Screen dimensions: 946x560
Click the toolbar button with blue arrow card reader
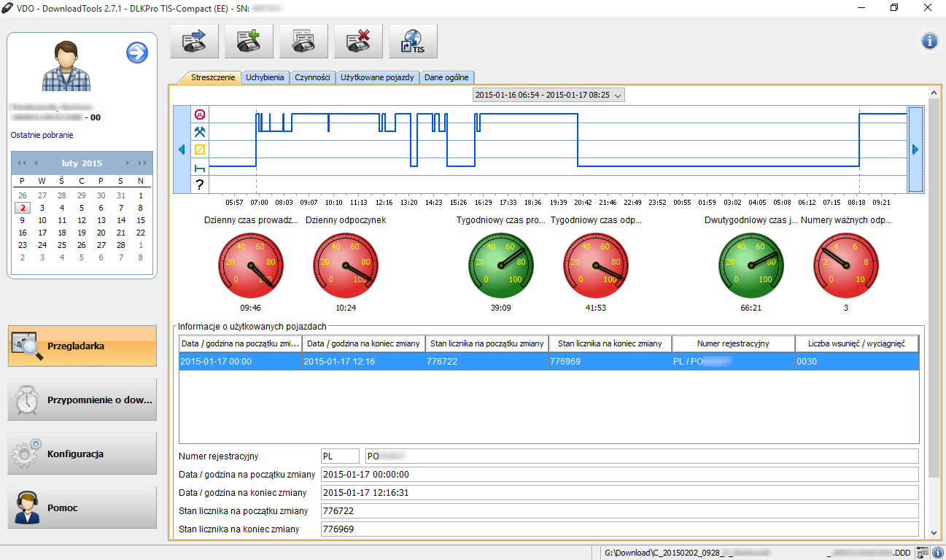click(x=194, y=42)
